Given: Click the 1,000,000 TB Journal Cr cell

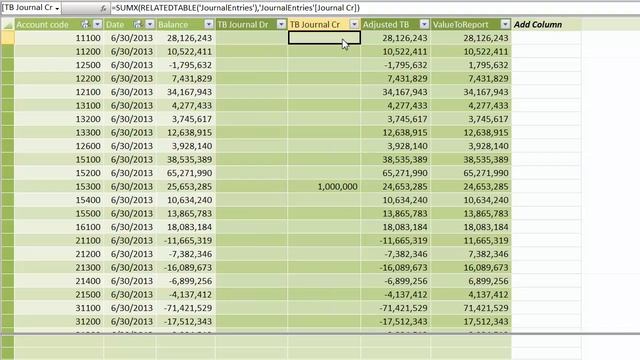Looking at the screenshot, I should (x=324, y=187).
